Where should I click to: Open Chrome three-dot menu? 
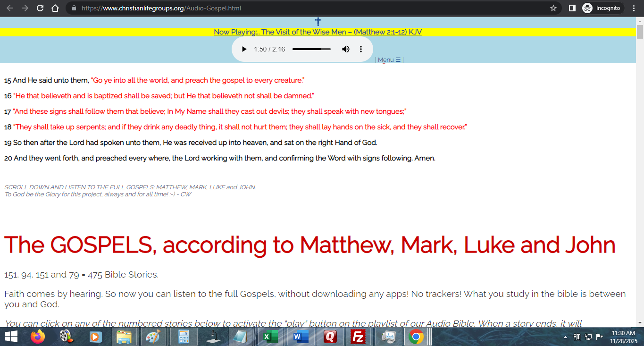pyautogui.click(x=634, y=8)
